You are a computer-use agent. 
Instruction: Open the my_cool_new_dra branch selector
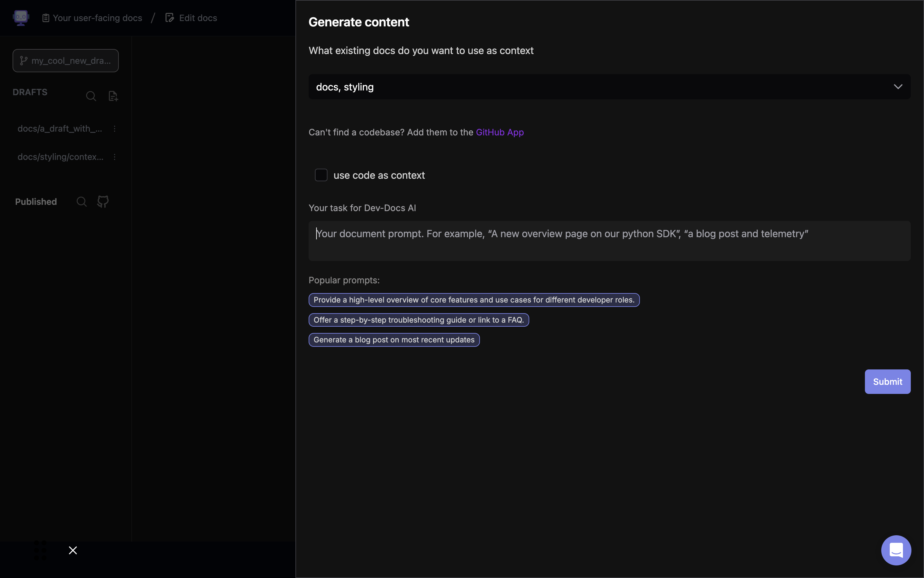[65, 61]
